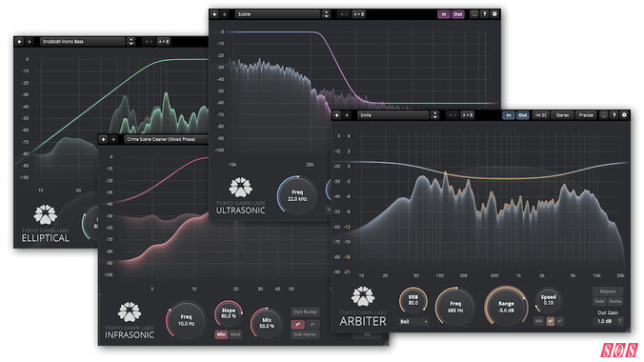Toggle the Stereo mode button in Arbiter

click(562, 115)
